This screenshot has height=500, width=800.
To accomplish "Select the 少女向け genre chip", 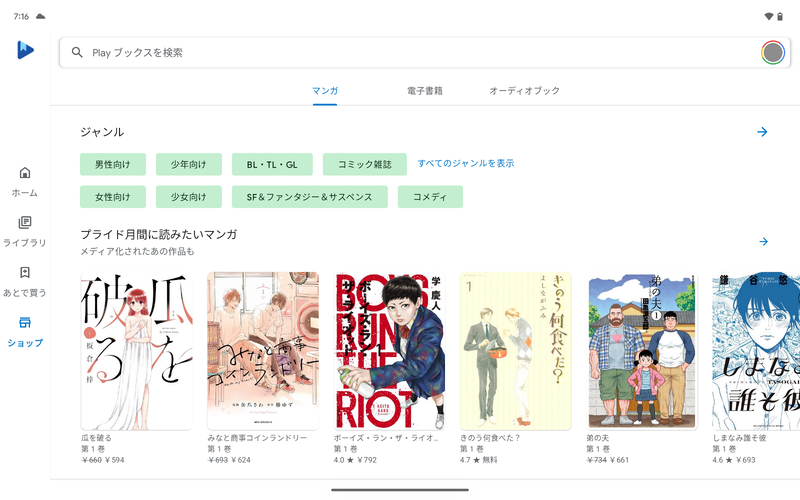I will (189, 197).
